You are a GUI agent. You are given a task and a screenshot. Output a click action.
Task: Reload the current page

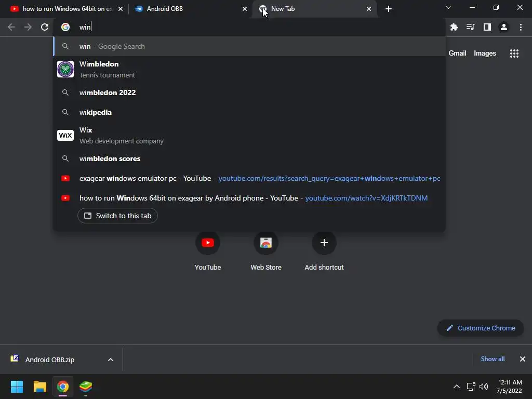coord(45,27)
